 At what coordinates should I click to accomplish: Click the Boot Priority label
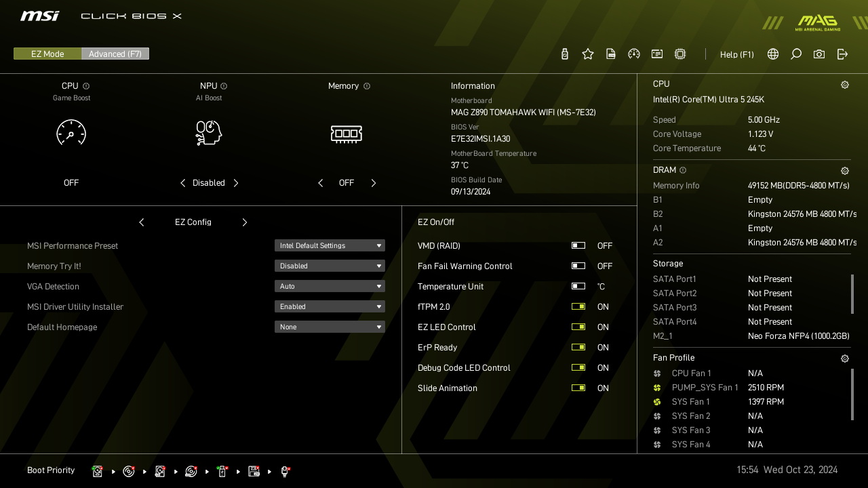[51, 470]
